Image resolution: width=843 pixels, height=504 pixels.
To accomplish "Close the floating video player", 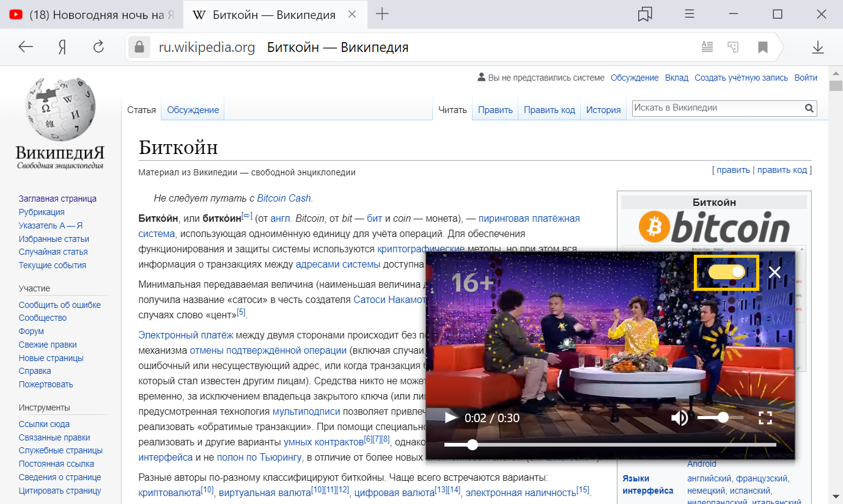I will pyautogui.click(x=775, y=272).
